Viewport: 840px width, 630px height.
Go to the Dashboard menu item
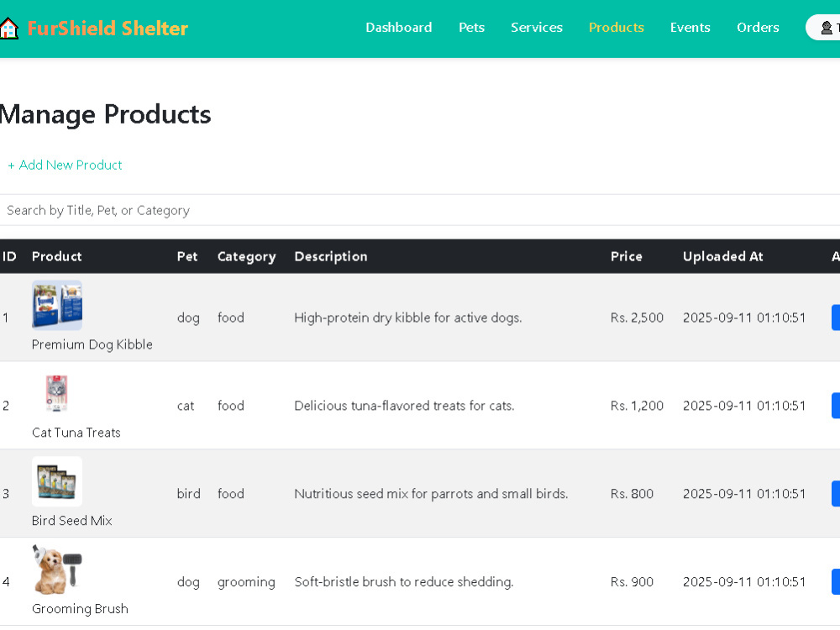click(x=398, y=28)
